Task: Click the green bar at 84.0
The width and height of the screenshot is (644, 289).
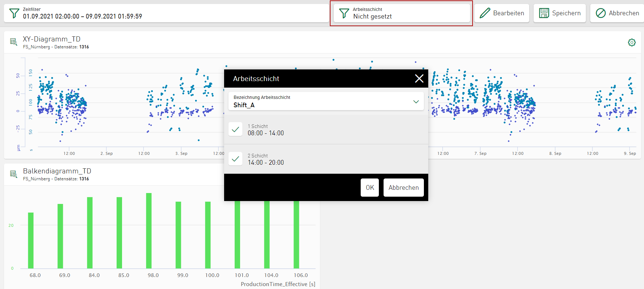Action: click(90, 233)
